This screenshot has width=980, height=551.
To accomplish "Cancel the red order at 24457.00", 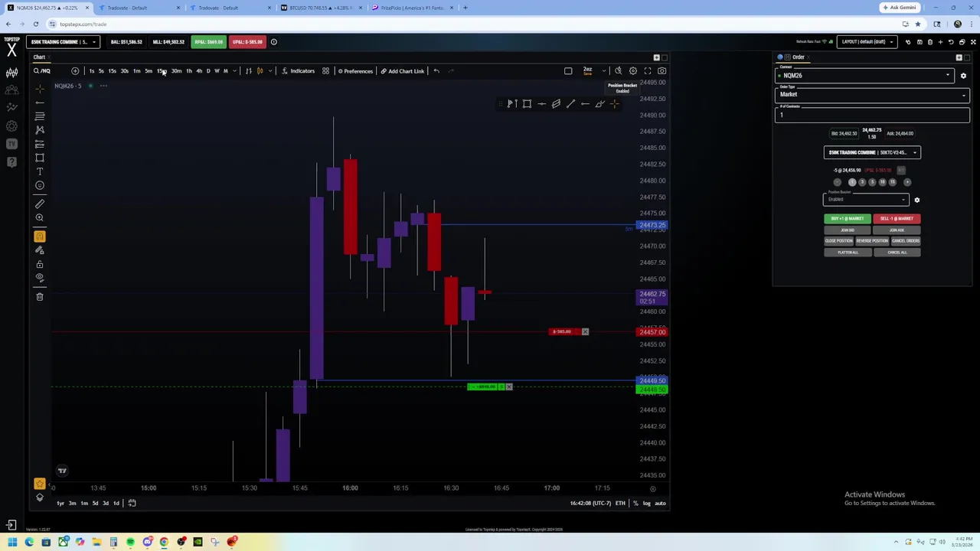I will click(x=585, y=331).
